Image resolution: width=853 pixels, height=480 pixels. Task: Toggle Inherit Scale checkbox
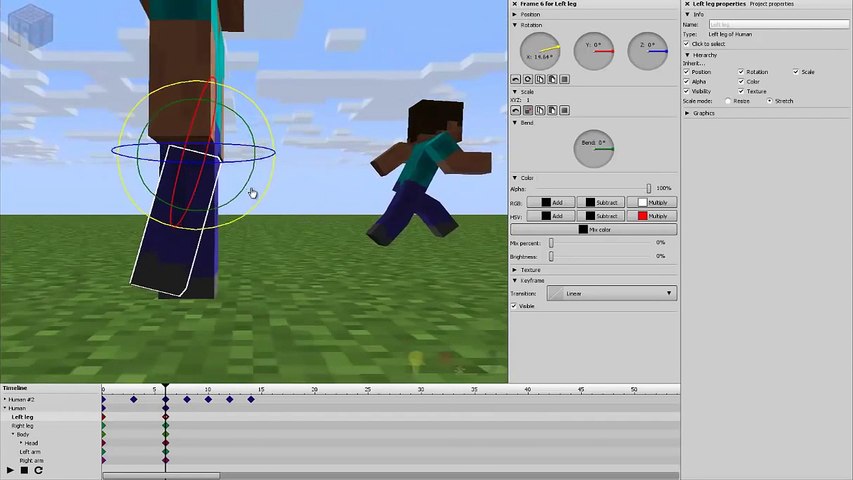(796, 72)
